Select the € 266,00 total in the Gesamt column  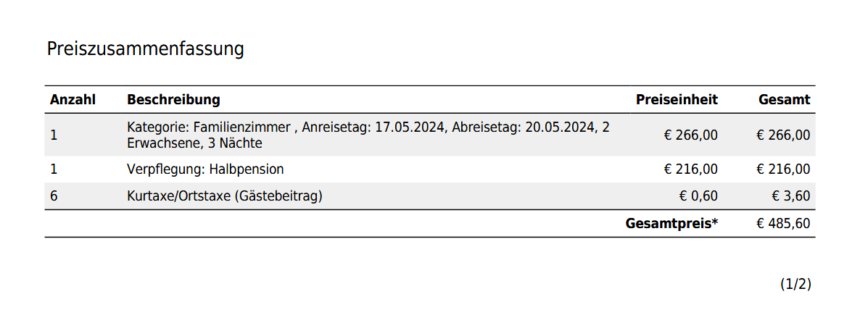point(784,135)
